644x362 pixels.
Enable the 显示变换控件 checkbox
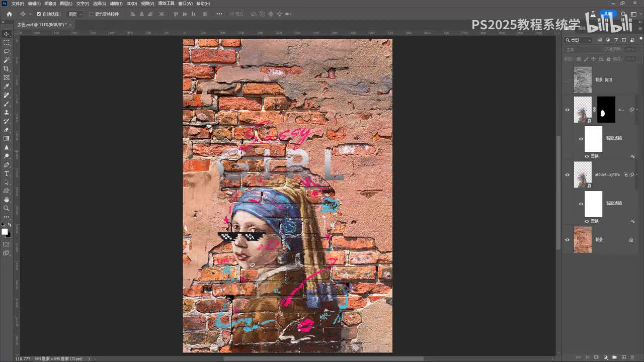pyautogui.click(x=91, y=14)
